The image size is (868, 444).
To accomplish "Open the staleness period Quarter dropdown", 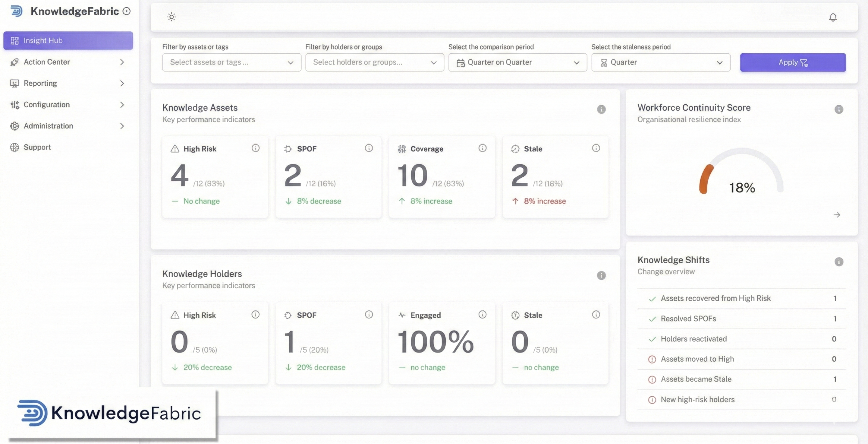I will click(660, 62).
